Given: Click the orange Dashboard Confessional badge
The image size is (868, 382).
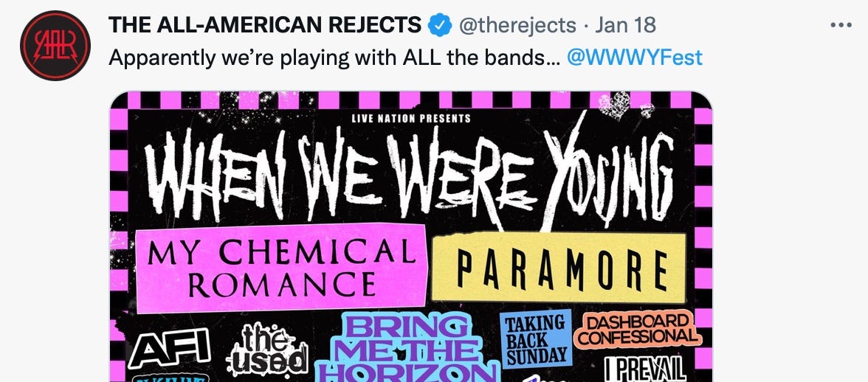Looking at the screenshot, I should (636, 329).
